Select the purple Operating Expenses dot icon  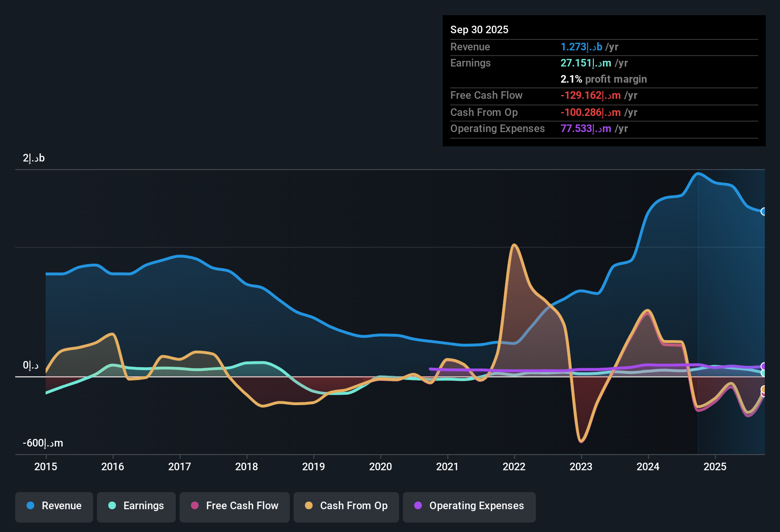[418, 506]
